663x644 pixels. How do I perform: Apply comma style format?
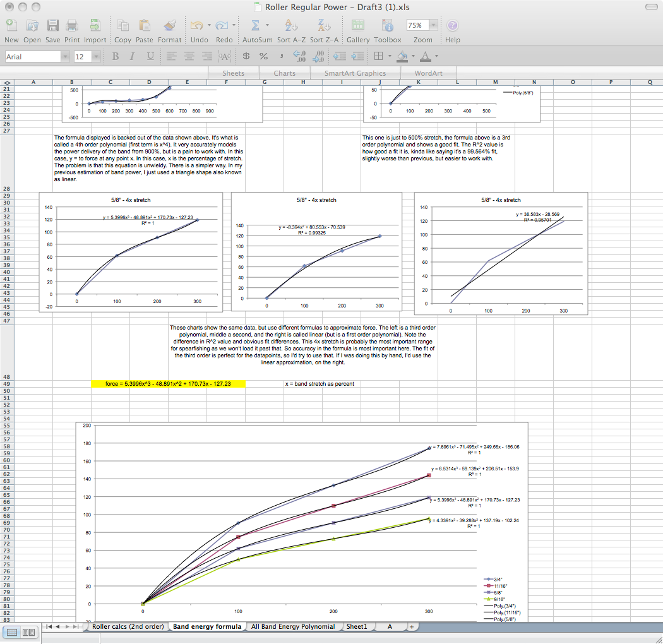pyautogui.click(x=281, y=56)
